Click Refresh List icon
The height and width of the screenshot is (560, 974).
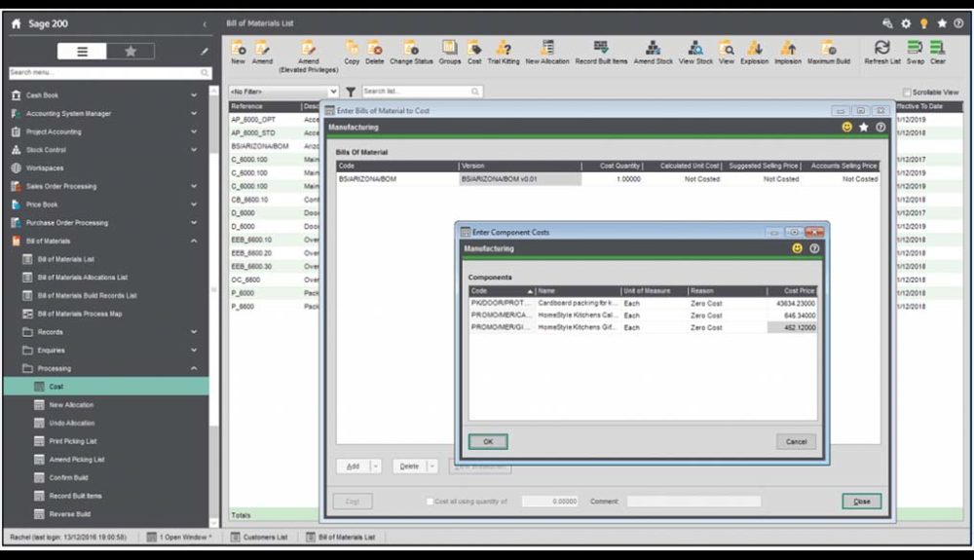coord(882,53)
